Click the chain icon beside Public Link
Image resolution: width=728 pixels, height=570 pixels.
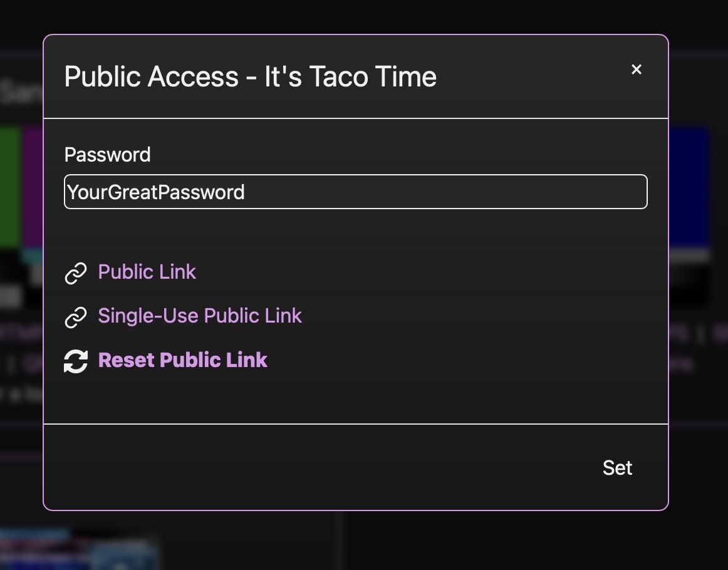coord(76,273)
